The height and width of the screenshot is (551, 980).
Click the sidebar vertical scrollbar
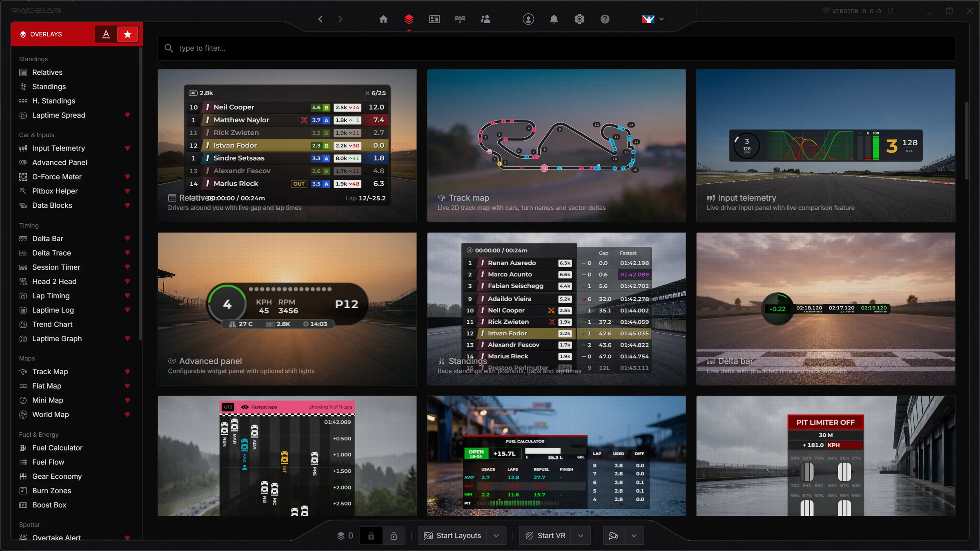[x=140, y=194]
